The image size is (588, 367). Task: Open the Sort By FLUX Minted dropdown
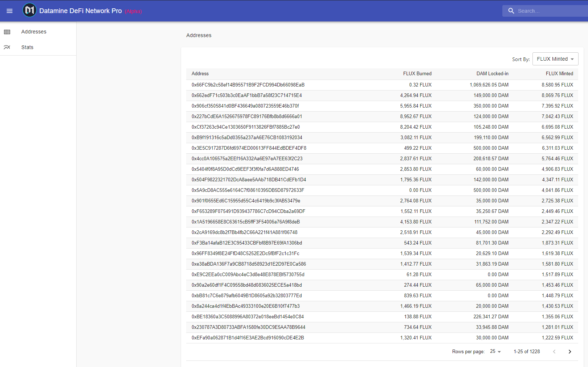[555, 59]
